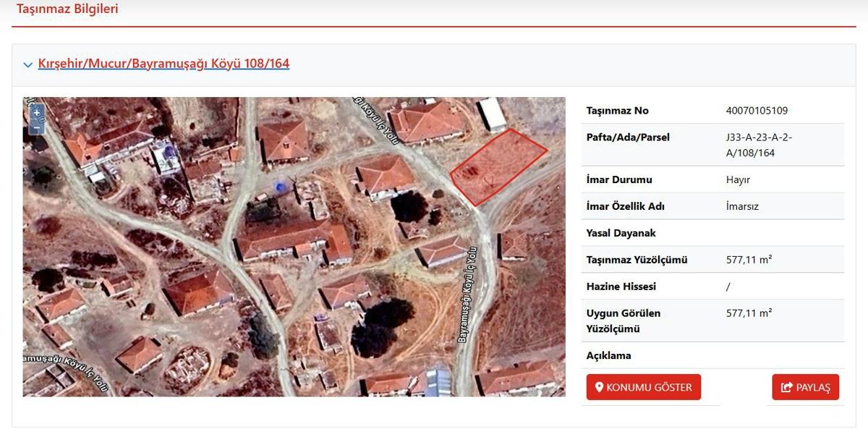Click the İmarsız zoning value
The image size is (868, 432).
tap(742, 206)
